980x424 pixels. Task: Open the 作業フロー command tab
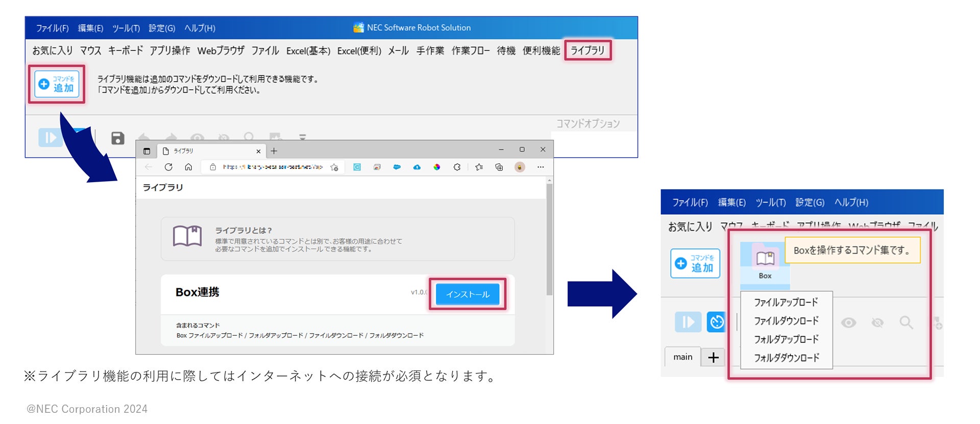click(470, 51)
